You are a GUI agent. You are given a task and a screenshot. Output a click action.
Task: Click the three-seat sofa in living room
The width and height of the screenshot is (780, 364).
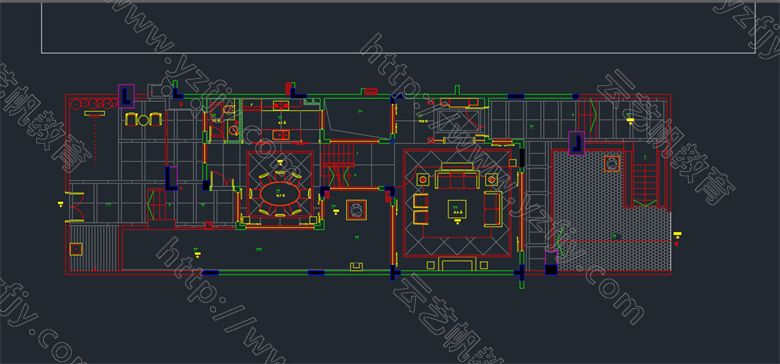pyautogui.click(x=457, y=179)
